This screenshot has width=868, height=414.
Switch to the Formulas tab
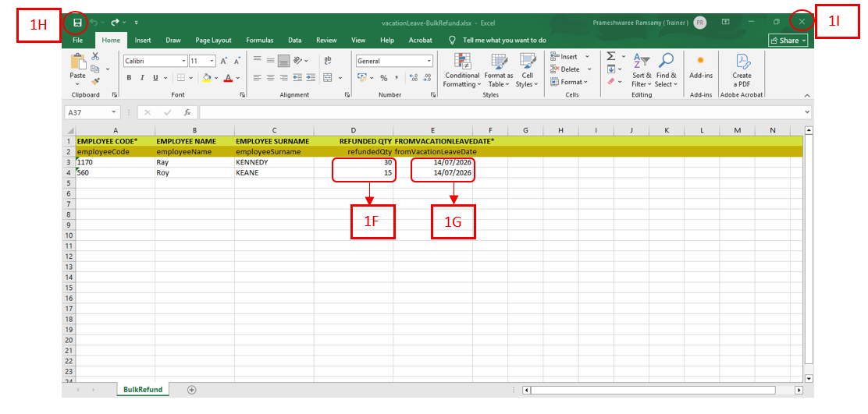pos(260,41)
